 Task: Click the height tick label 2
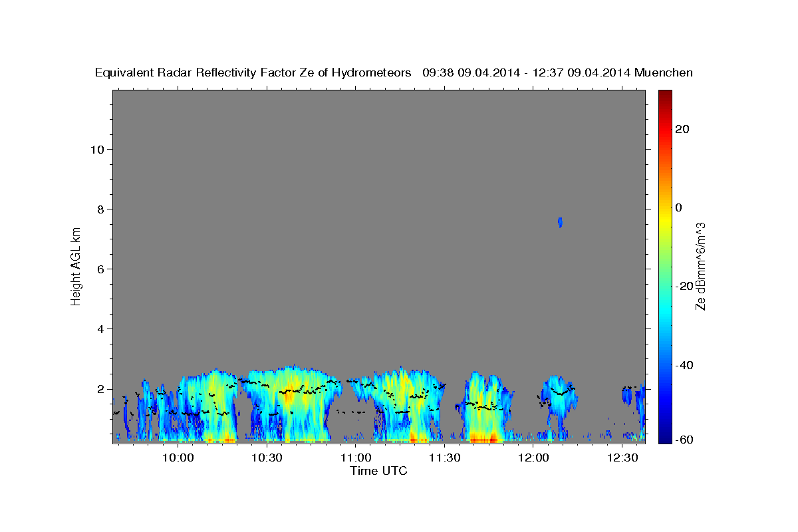click(100, 389)
